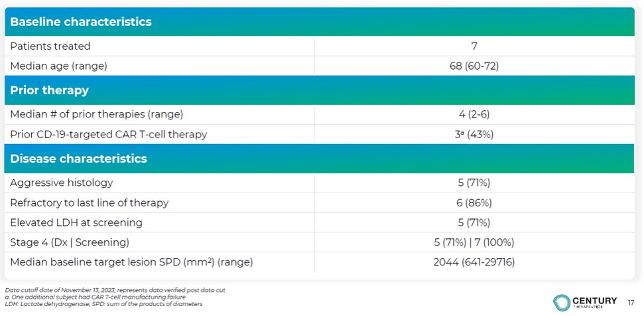The width and height of the screenshot is (644, 316).
Task: Click Refractory to last line of therapy label
Action: point(90,202)
